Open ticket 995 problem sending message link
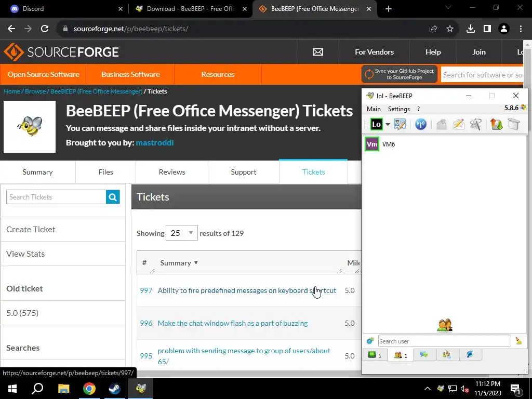The width and height of the screenshot is (532, 399). pos(244,356)
